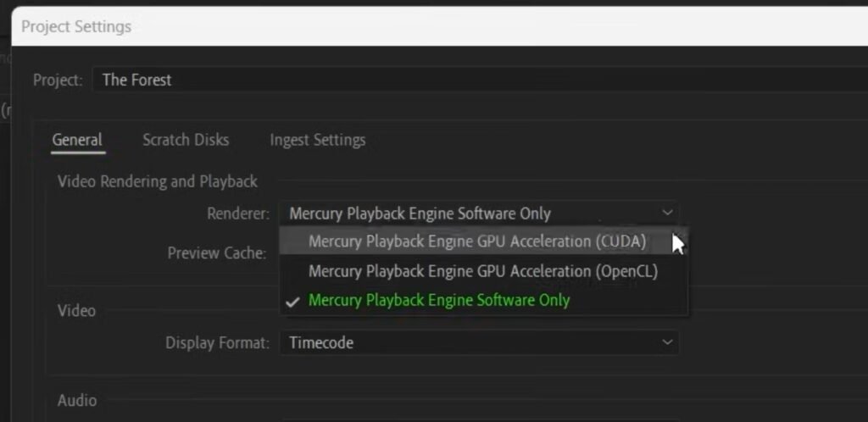Click the Video Rendering and Playback heading
The image size is (868, 422).
pos(158,181)
